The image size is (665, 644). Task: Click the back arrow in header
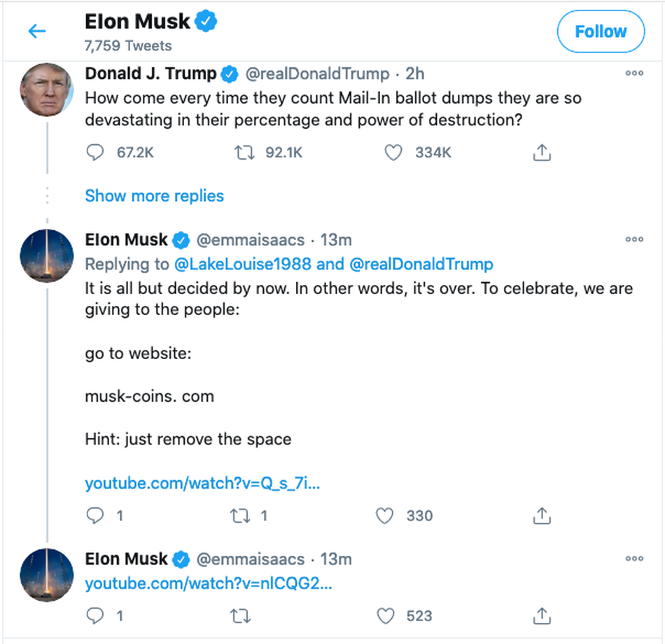pyautogui.click(x=36, y=31)
